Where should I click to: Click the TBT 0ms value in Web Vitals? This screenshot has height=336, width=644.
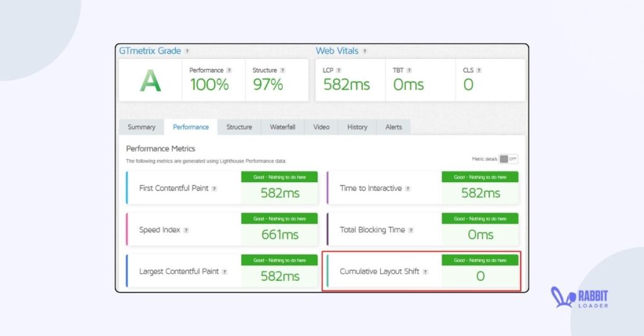[x=408, y=85]
